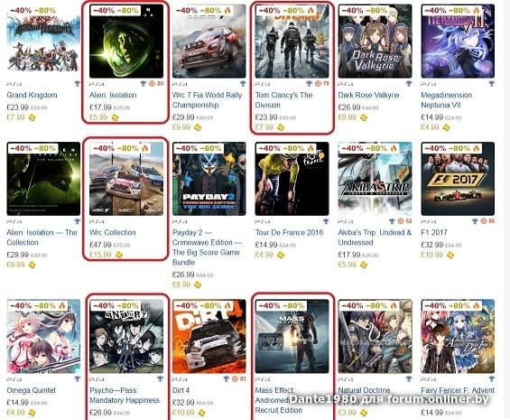Click the PS Plus icon under Dirt 4 price
Image resolution: width=510 pixels, height=420 pixels.
pos(201,413)
